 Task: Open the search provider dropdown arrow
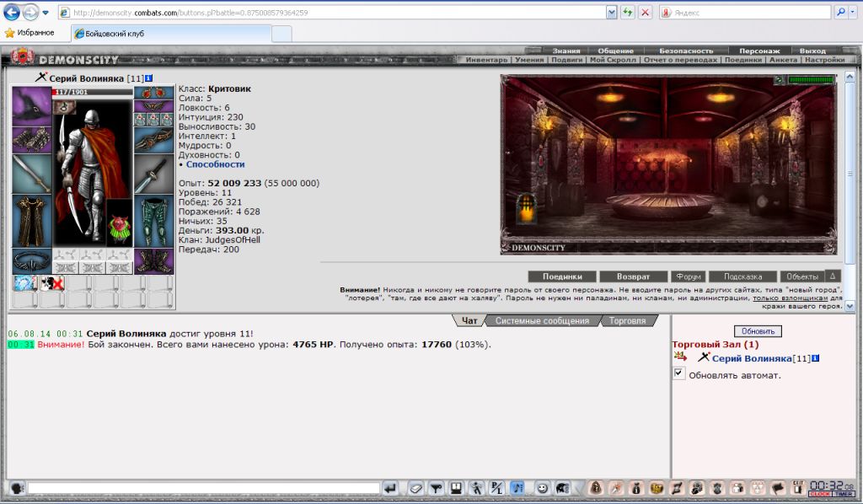point(855,12)
